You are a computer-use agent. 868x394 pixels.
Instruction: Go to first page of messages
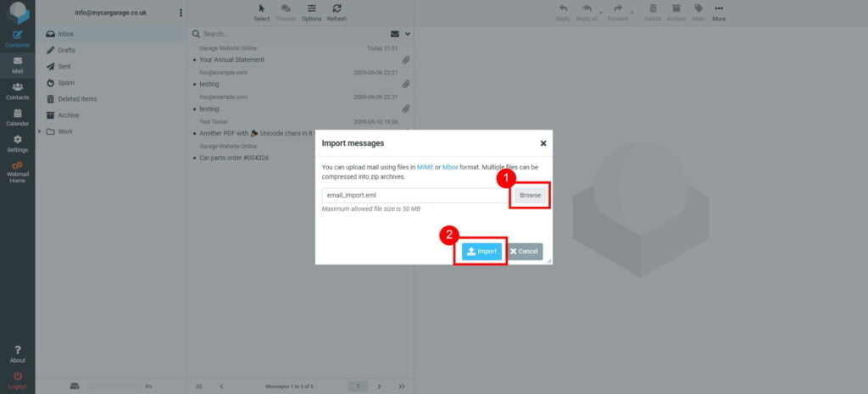pyautogui.click(x=199, y=386)
